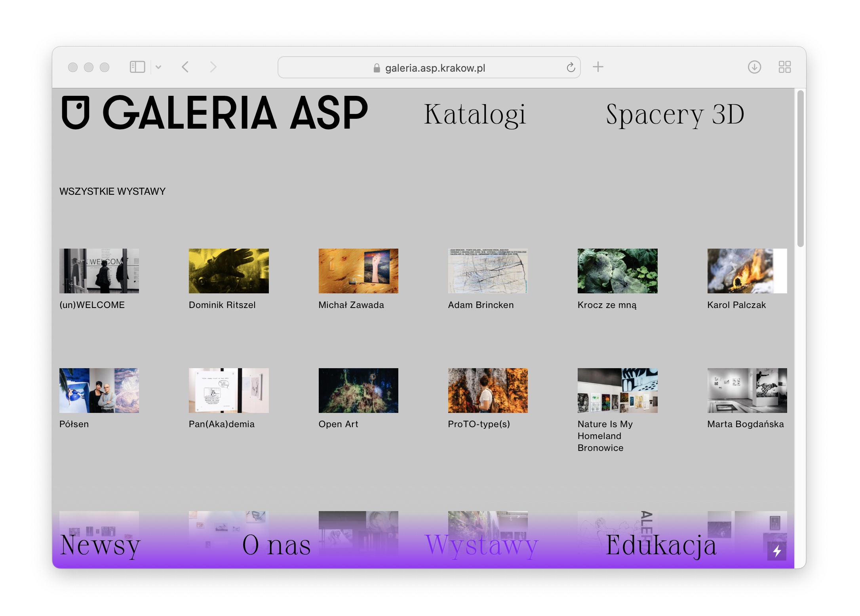Reload the page with refresh icon
The image size is (860, 616).
pyautogui.click(x=571, y=68)
